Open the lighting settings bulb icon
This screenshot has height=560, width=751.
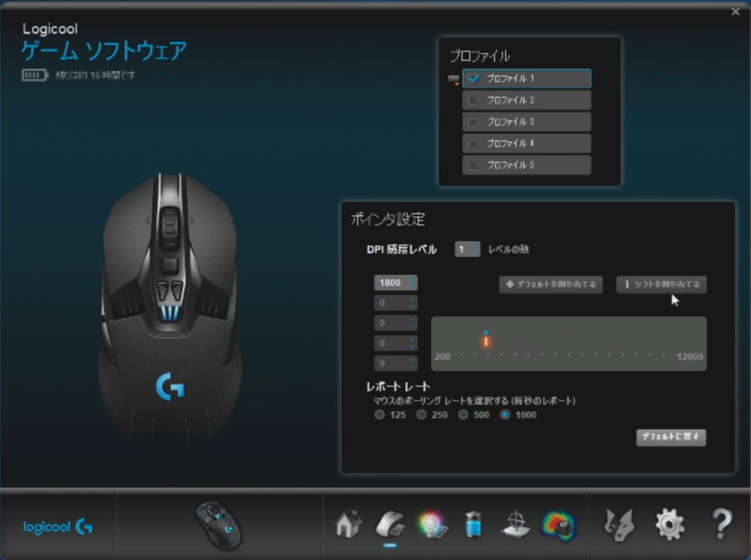coord(433,525)
